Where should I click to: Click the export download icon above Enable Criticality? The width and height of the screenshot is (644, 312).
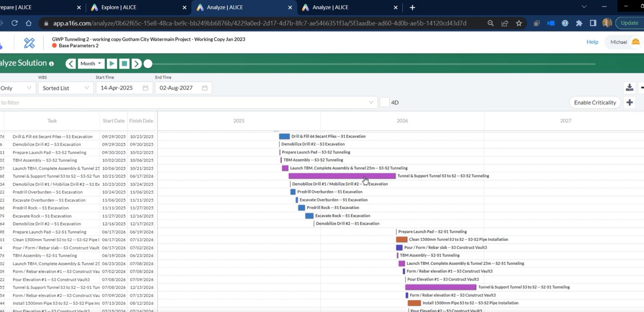[629, 88]
